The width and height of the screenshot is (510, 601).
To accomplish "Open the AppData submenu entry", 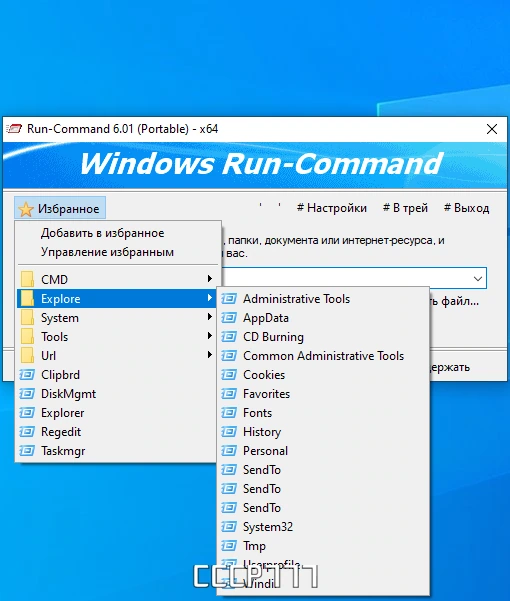I will pos(323,318).
